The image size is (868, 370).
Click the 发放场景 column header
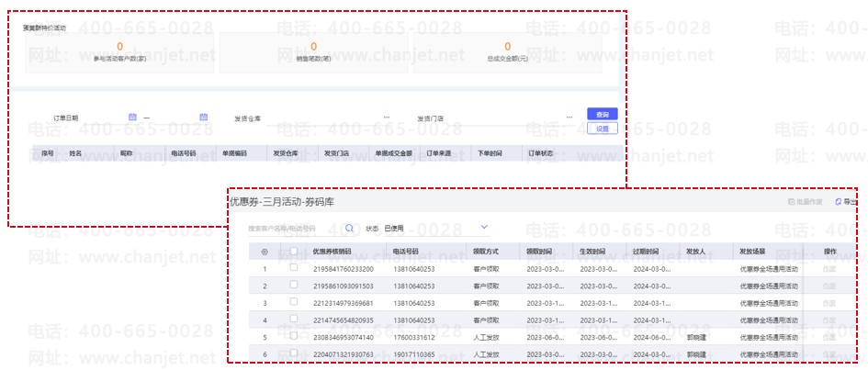(x=752, y=252)
